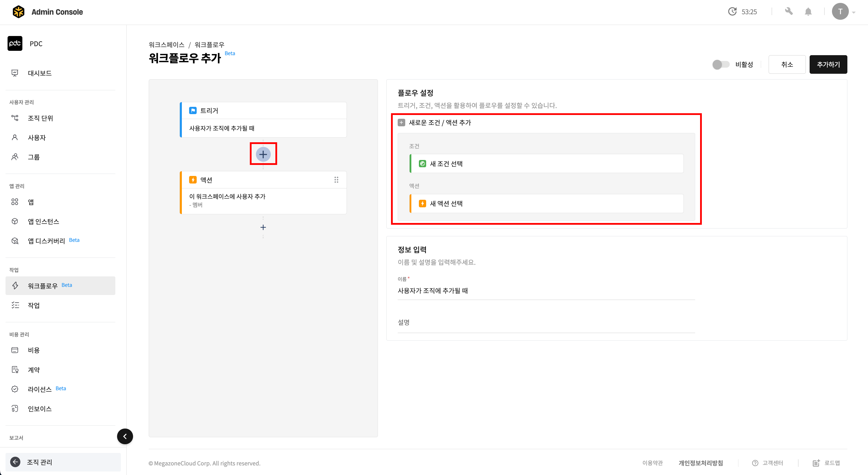
Task: Open the 개인정보처리방침 footer link
Action: pos(701,463)
